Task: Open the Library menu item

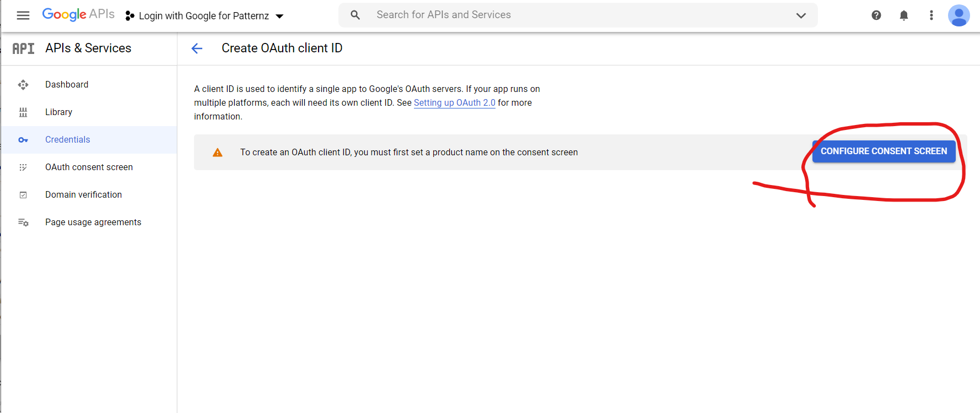Action: tap(58, 112)
